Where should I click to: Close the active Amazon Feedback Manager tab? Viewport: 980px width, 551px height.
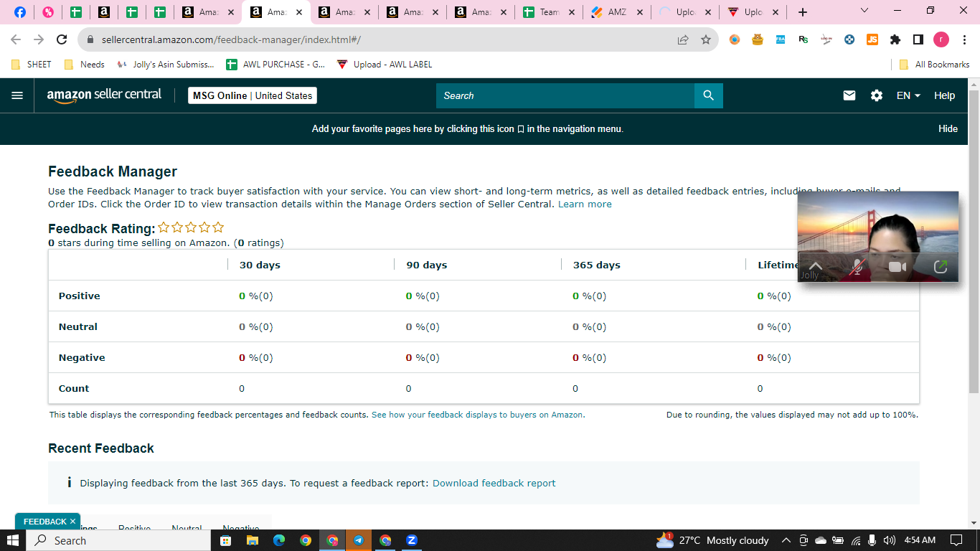point(298,12)
